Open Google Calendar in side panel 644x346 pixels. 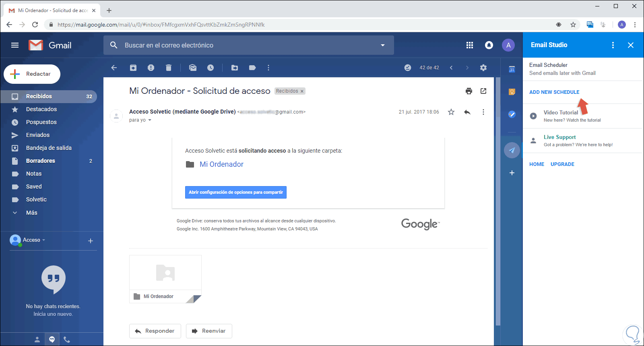(512, 69)
